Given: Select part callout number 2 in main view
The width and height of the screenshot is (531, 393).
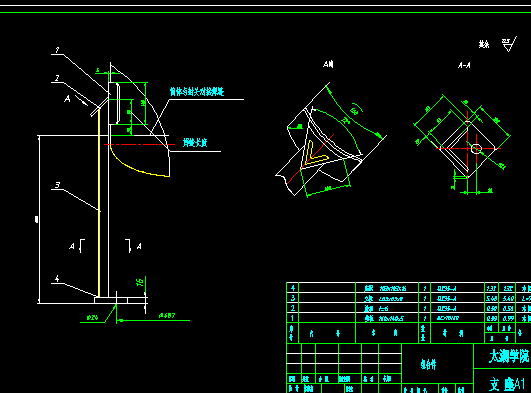Looking at the screenshot, I should pyautogui.click(x=57, y=78).
